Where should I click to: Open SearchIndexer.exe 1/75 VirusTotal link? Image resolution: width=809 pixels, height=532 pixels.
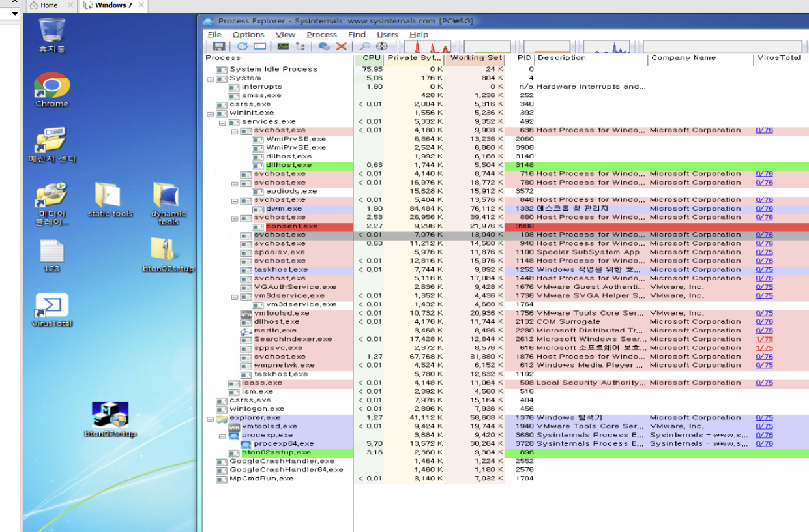click(x=764, y=340)
